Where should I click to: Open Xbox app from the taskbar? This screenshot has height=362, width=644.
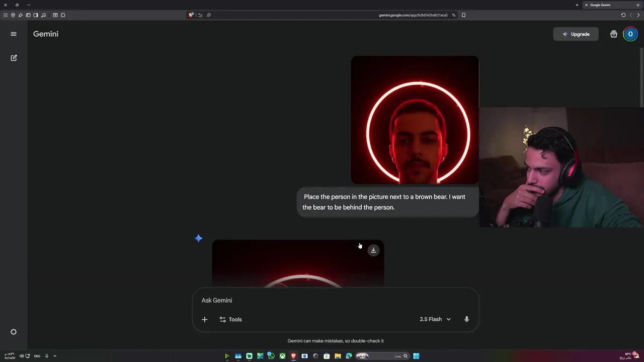(x=283, y=356)
